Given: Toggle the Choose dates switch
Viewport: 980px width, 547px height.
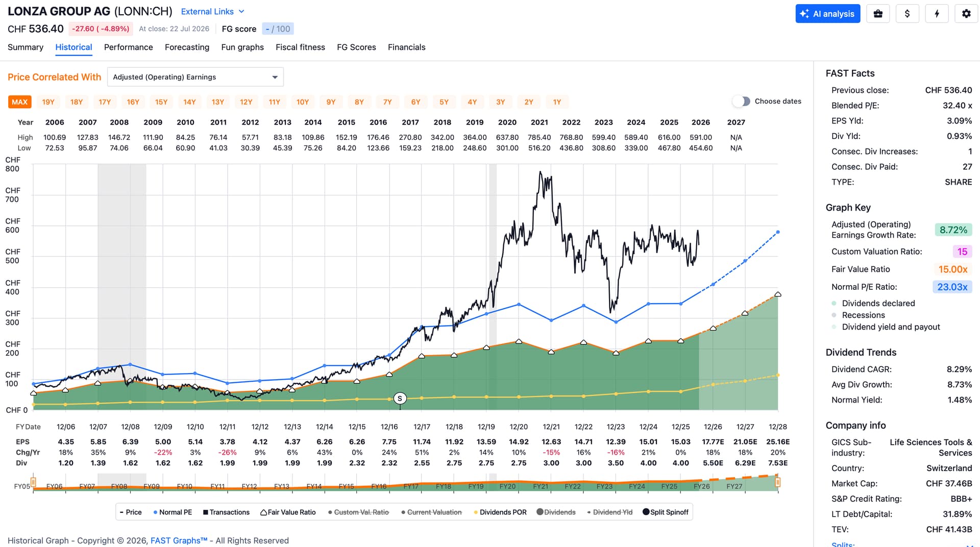Looking at the screenshot, I should [x=741, y=102].
